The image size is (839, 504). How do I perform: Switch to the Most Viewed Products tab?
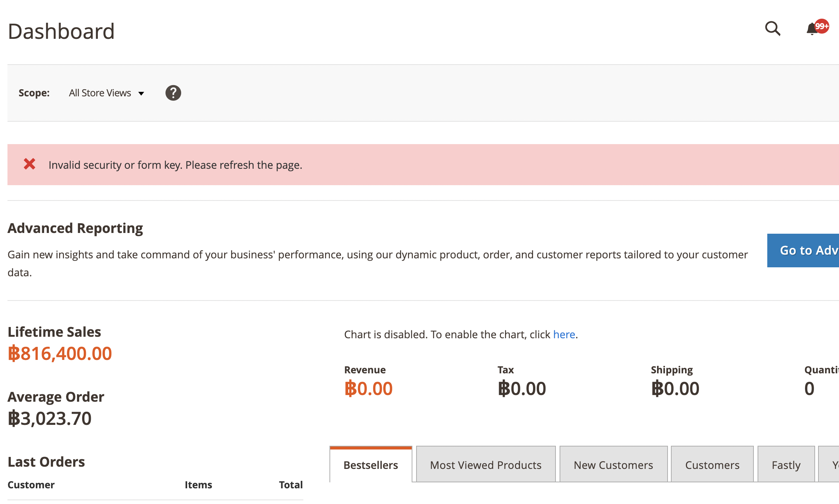pos(486,465)
